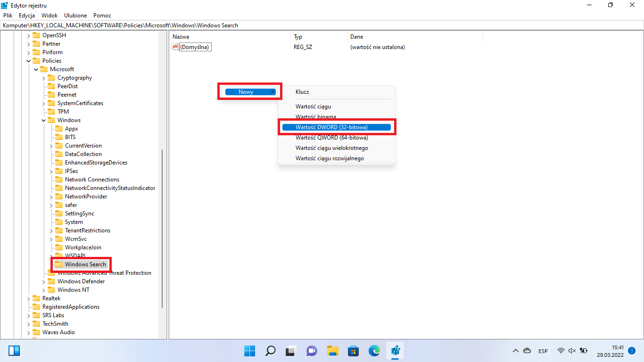Select the PeerDist key

(67, 86)
